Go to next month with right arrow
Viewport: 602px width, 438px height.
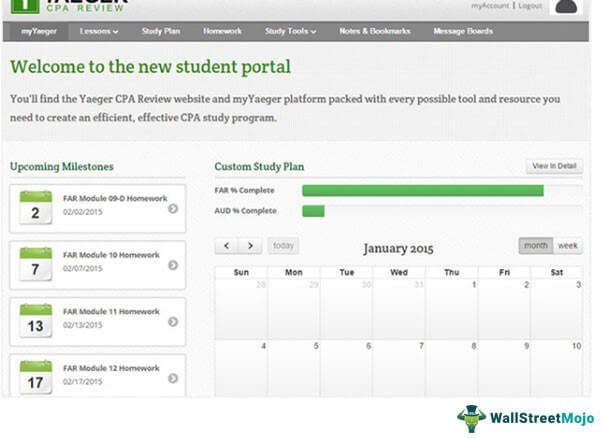pyautogui.click(x=250, y=246)
